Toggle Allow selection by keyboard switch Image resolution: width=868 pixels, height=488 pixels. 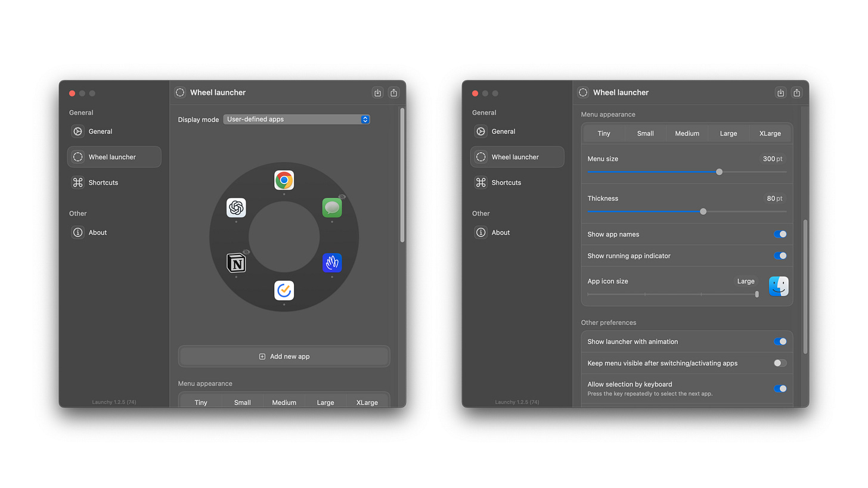pyautogui.click(x=780, y=388)
